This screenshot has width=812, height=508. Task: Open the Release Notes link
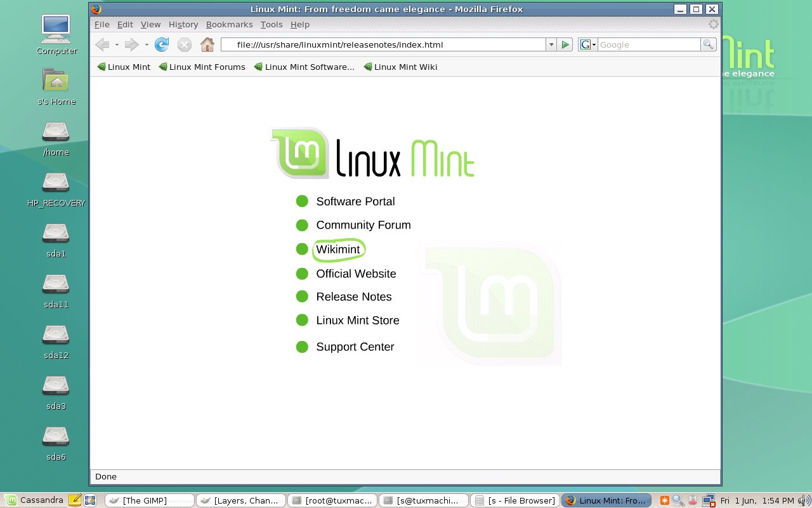354,297
